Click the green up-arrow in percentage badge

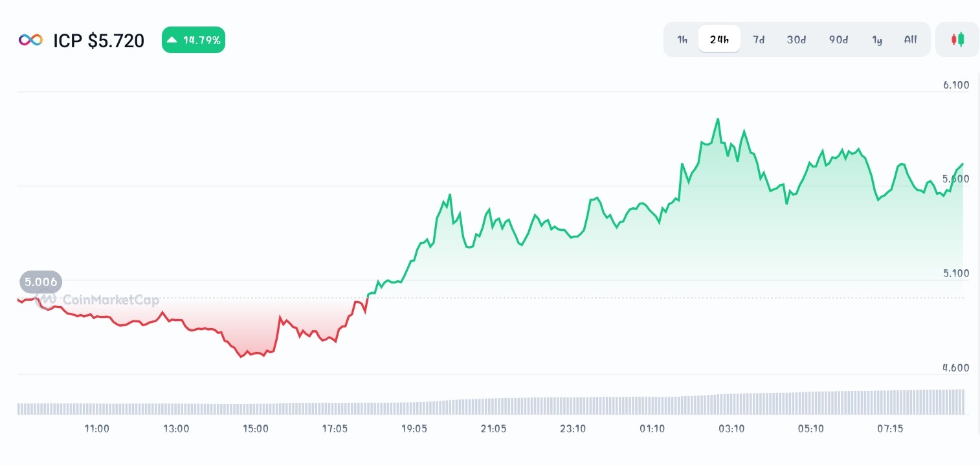click(172, 40)
